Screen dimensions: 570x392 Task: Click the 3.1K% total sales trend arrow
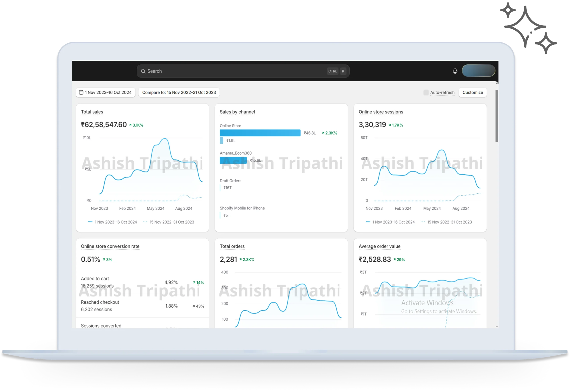pos(130,125)
